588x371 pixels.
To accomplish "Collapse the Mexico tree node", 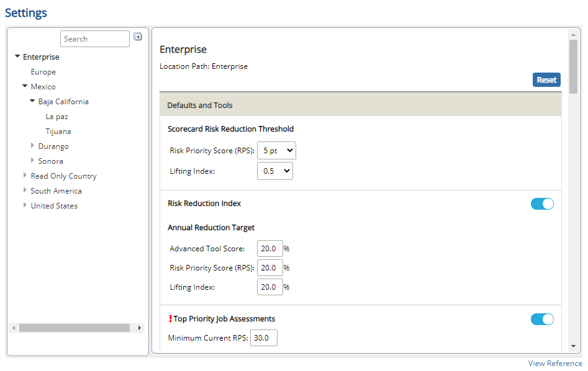I will tap(25, 86).
